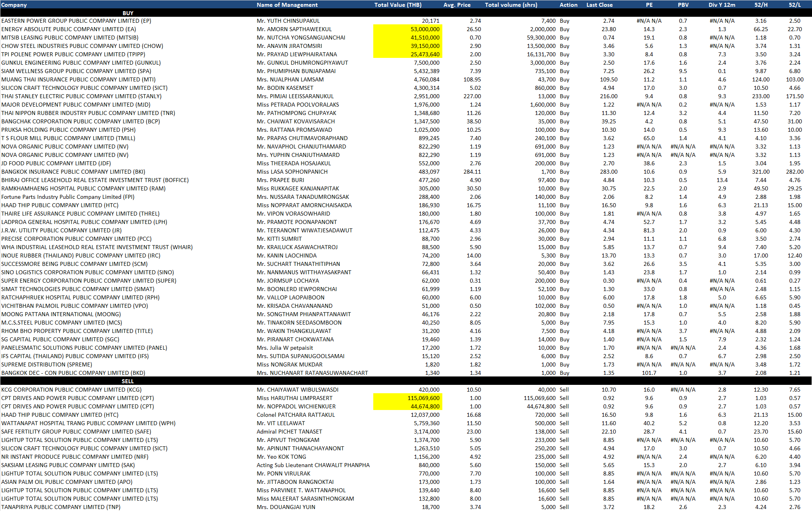Click the Name of Management header

click(x=287, y=5)
